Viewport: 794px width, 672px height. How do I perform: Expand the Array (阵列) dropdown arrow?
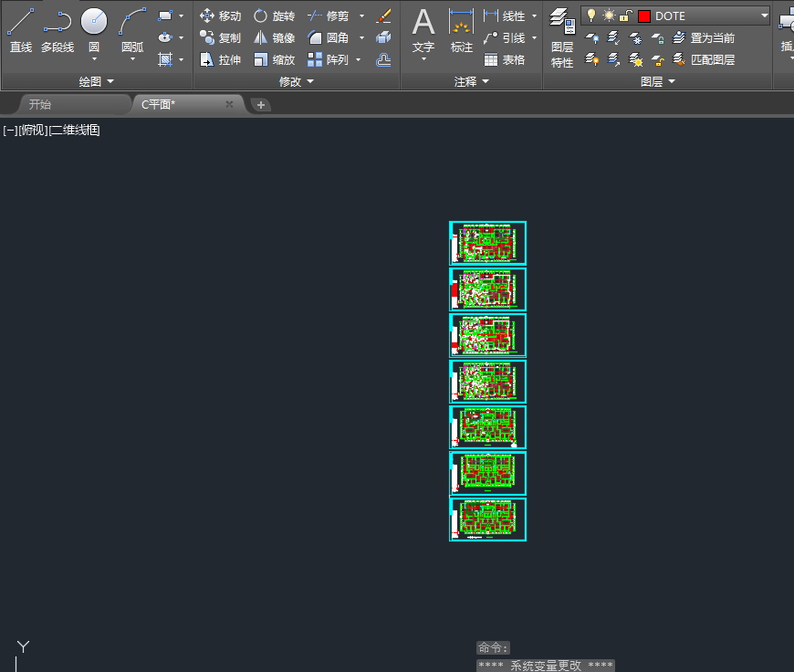[359, 59]
